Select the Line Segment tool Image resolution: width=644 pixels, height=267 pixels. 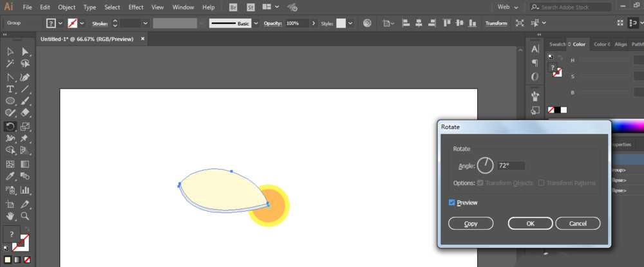point(25,89)
